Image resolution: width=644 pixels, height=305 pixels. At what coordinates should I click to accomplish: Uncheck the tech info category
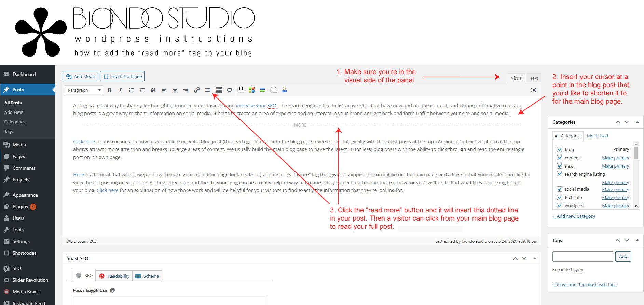[560, 197]
